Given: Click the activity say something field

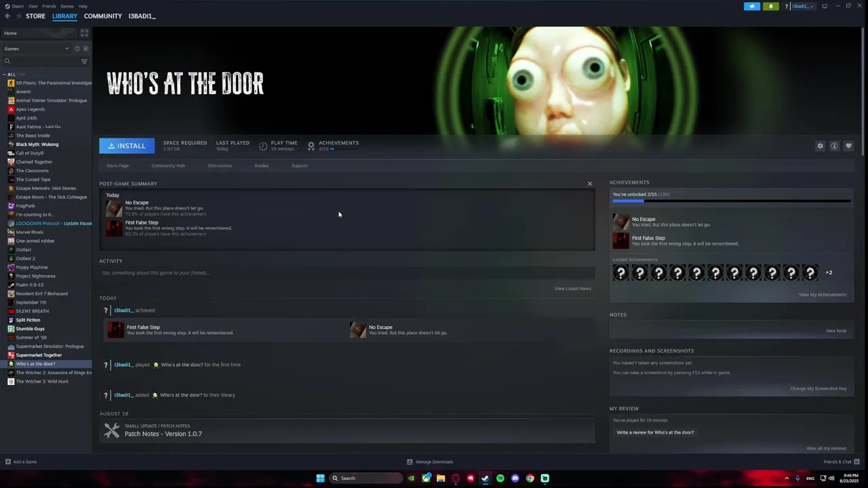Looking at the screenshot, I should click(347, 273).
